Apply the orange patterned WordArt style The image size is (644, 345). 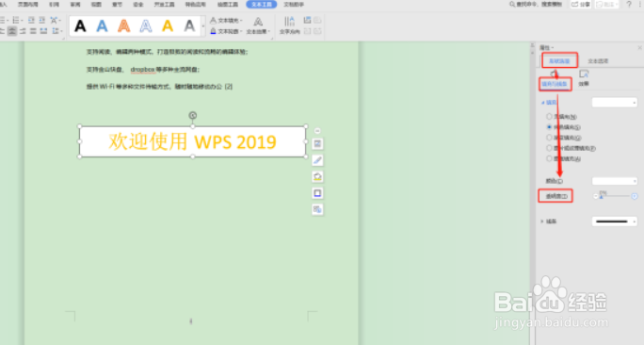pyautogui.click(x=123, y=26)
